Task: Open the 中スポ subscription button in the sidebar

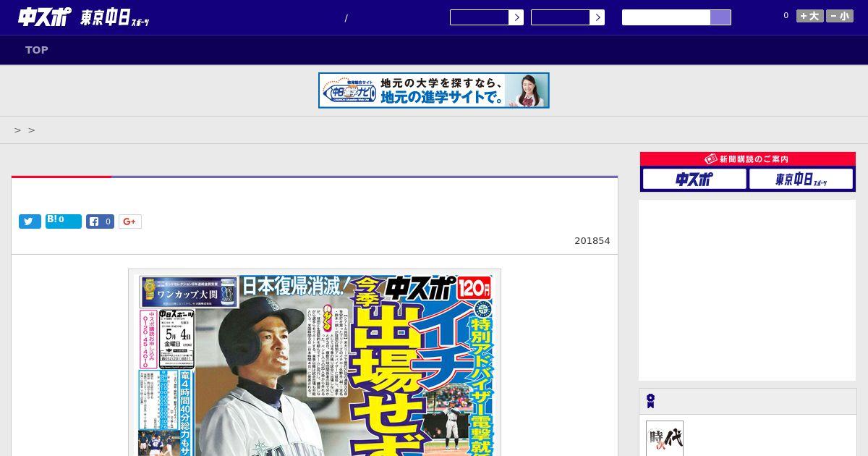Action: coord(694,179)
